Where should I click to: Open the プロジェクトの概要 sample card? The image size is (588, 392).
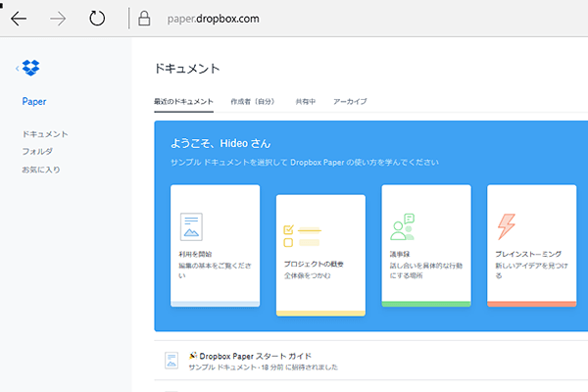320,255
